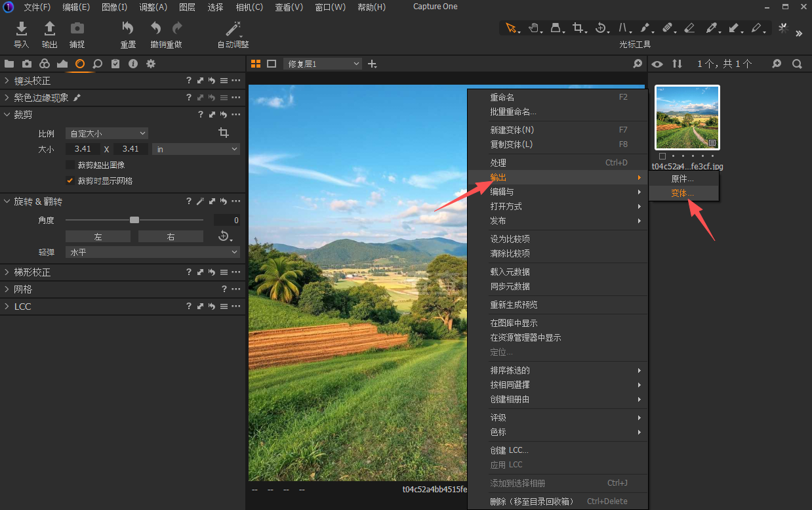Select 新建变体(N) in context menu

tap(558, 129)
